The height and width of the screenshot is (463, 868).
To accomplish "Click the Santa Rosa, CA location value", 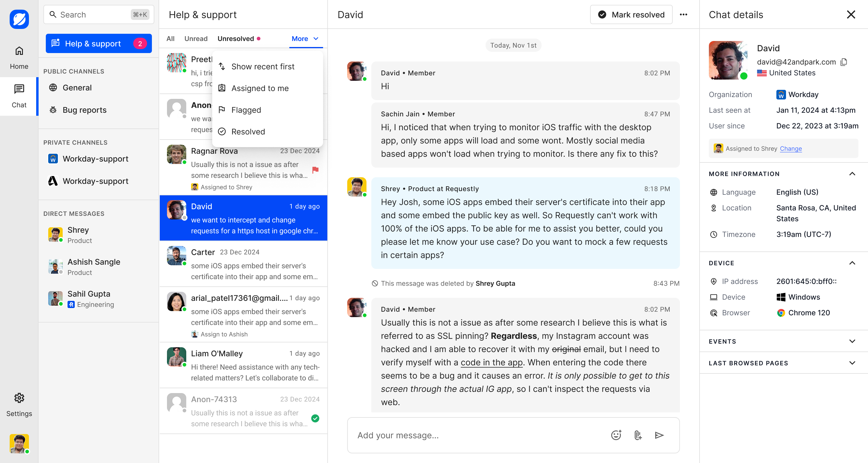I will 816,213.
